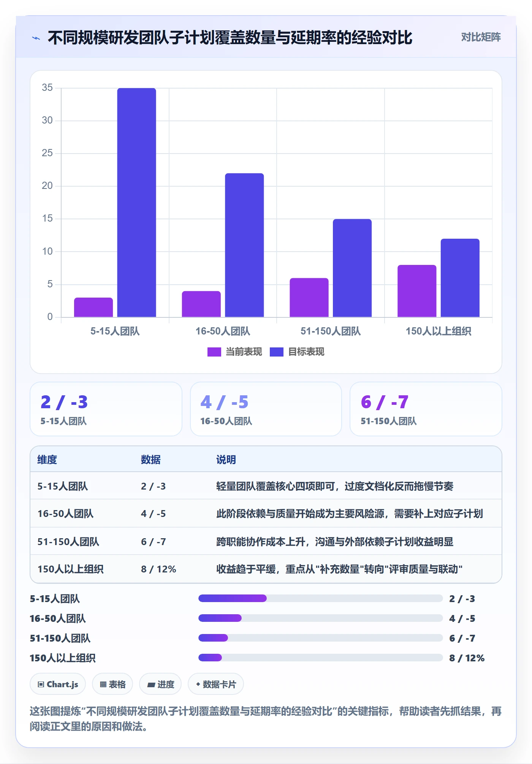Viewport: 532px width, 764px height.
Task: Click the footer summary paragraph
Action: pyautogui.click(x=266, y=719)
